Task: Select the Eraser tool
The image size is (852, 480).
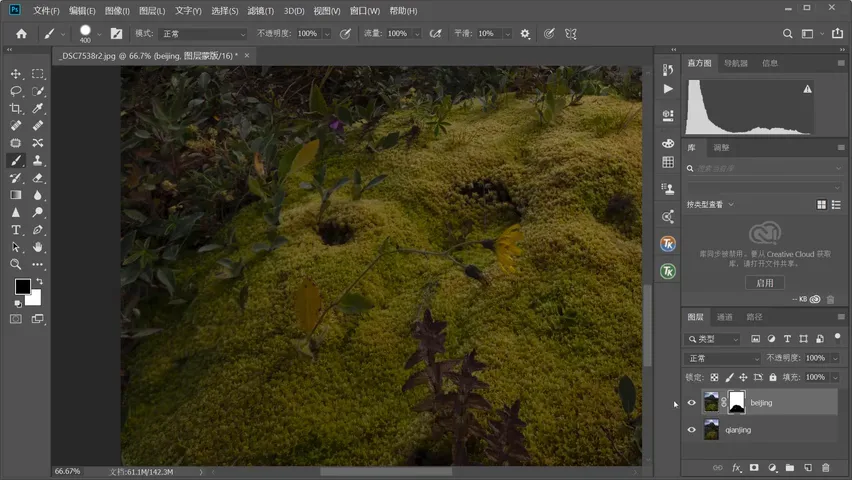Action: (x=37, y=178)
